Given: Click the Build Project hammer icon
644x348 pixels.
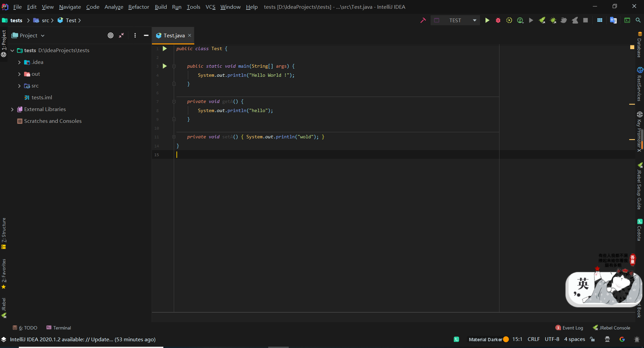Looking at the screenshot, I should click(423, 20).
